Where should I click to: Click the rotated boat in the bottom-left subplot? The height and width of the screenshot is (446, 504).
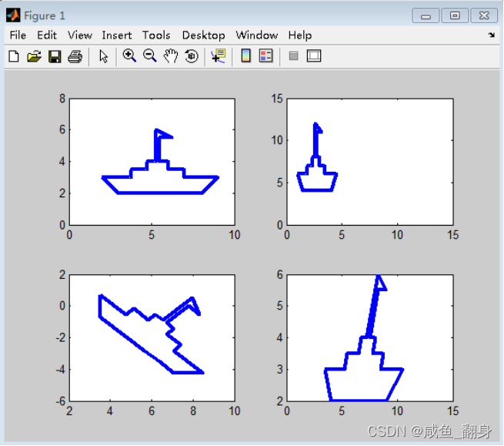pyautogui.click(x=151, y=334)
